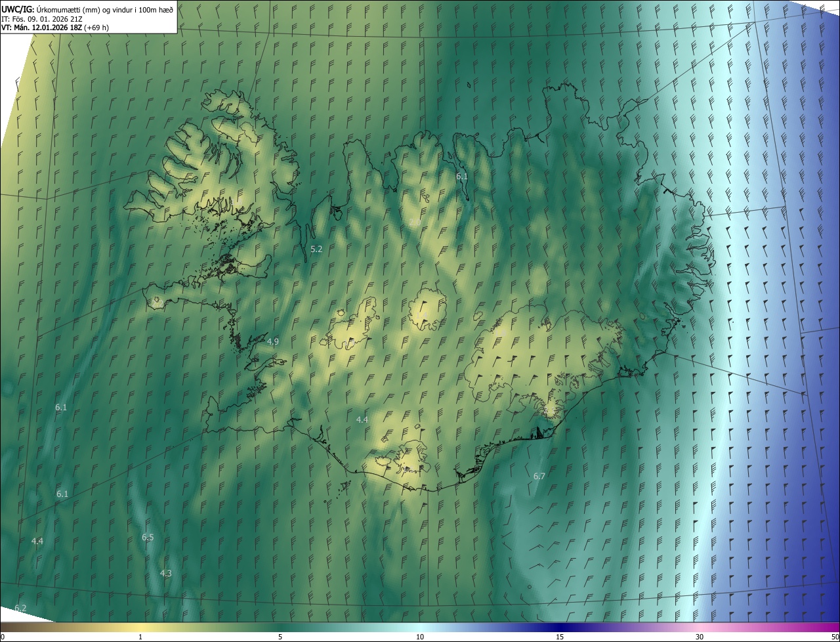Click the '50' tick label on the color scale
This screenshot has height=642, width=840.
tap(835, 637)
